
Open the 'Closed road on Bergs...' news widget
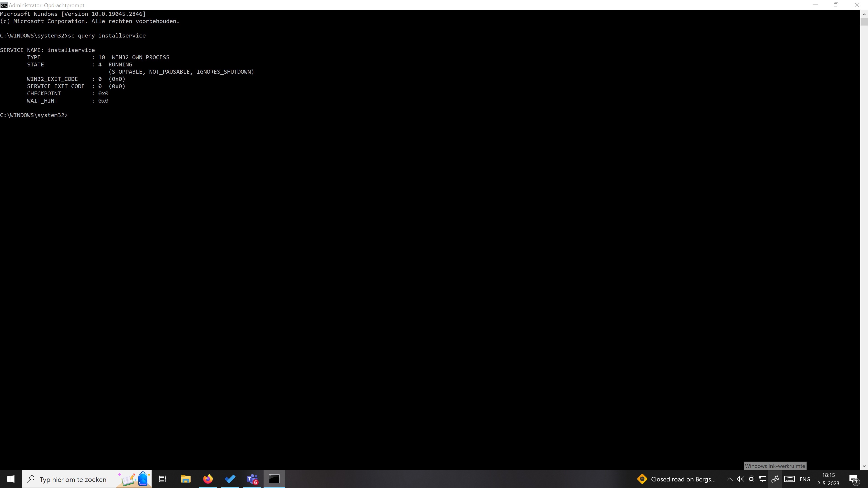click(676, 479)
